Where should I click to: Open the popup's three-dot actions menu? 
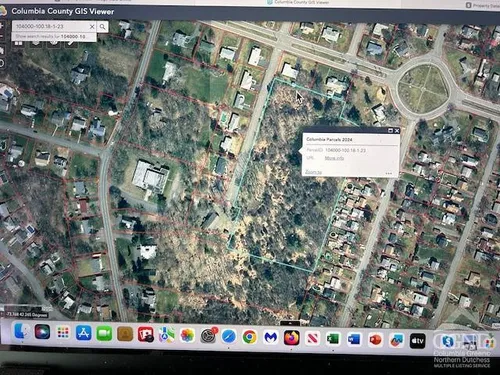click(389, 173)
